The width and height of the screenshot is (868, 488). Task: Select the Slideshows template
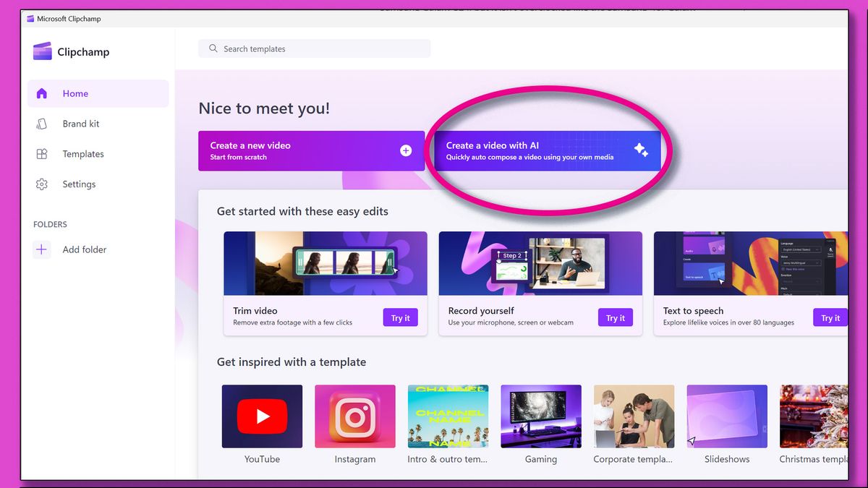point(726,416)
